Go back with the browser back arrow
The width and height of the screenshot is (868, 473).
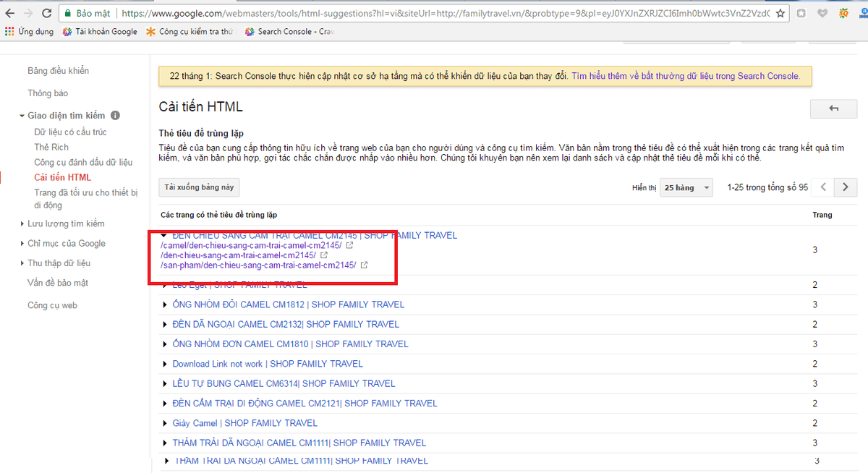(x=9, y=13)
